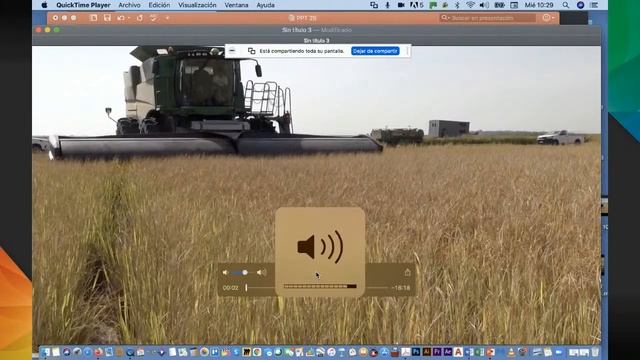Open the App Store from the Dock

[x=384, y=352]
